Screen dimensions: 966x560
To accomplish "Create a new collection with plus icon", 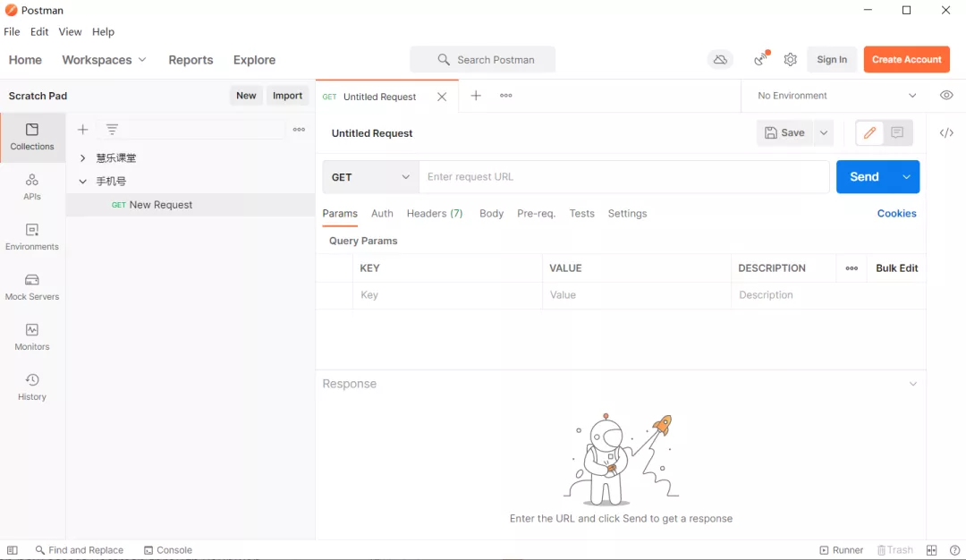I will (82, 130).
